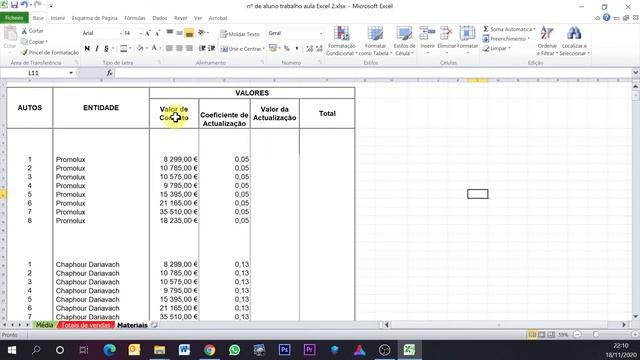The image size is (640, 360).
Task: Click the Cortar (cut) scissors icon
Action: point(24,31)
